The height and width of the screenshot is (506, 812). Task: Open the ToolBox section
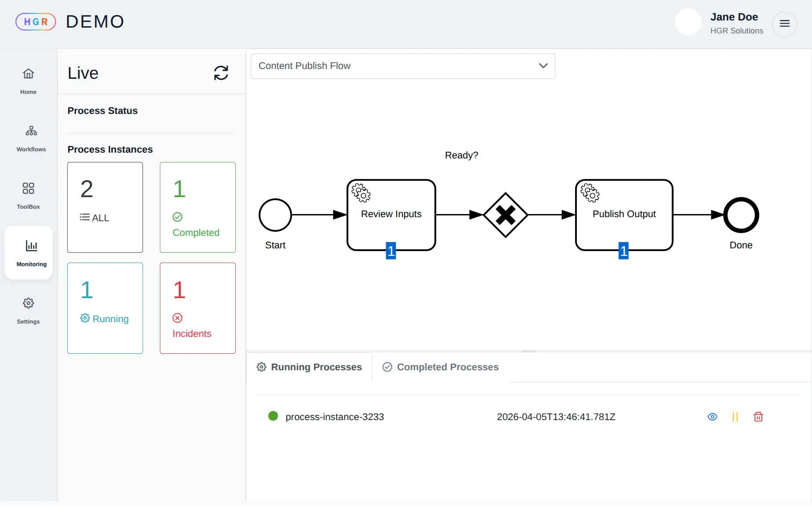point(29,195)
